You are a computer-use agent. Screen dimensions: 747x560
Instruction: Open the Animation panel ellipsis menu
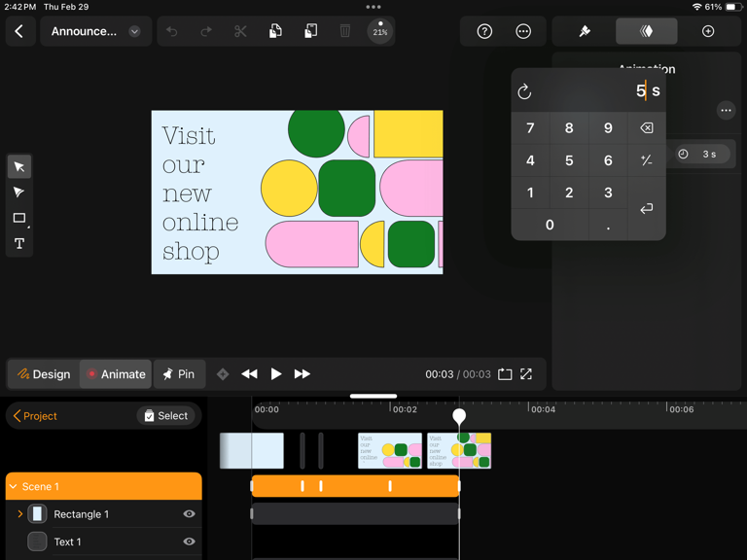(726, 111)
